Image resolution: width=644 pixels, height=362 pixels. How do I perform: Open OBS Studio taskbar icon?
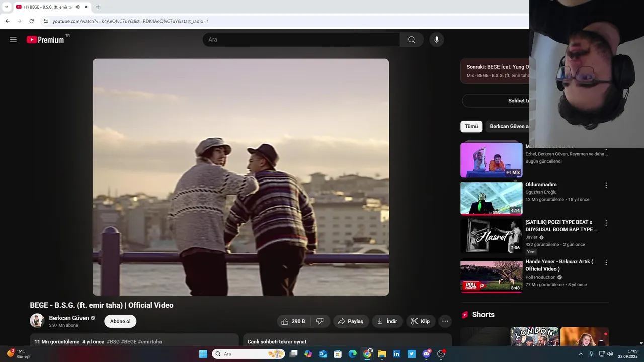click(x=441, y=354)
